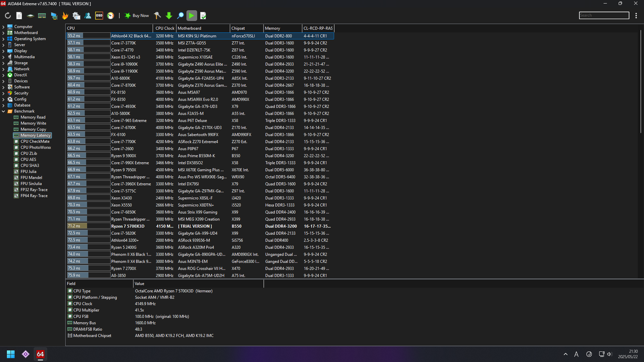This screenshot has width=644, height=362.
Task: Expand the Operating System tree node
Action: (3, 39)
